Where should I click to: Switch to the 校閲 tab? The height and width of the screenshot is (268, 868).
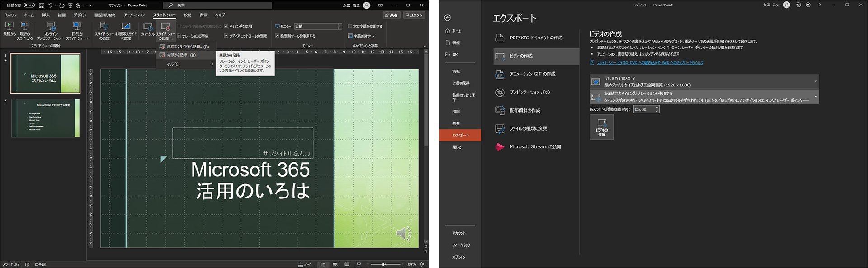pyautogui.click(x=188, y=15)
